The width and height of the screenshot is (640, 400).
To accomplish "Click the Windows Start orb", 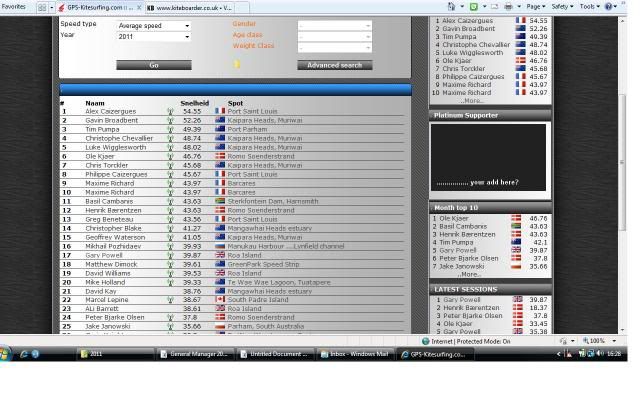I will (x=6, y=354).
